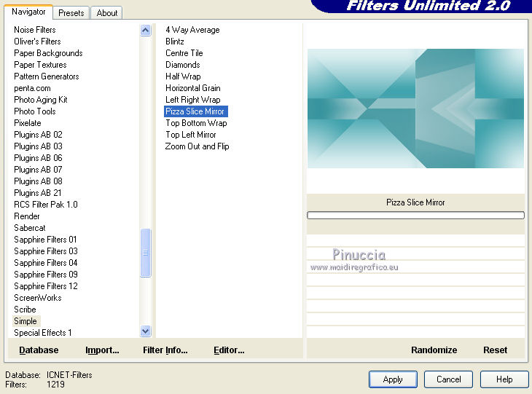Select Pixelate category

point(28,123)
